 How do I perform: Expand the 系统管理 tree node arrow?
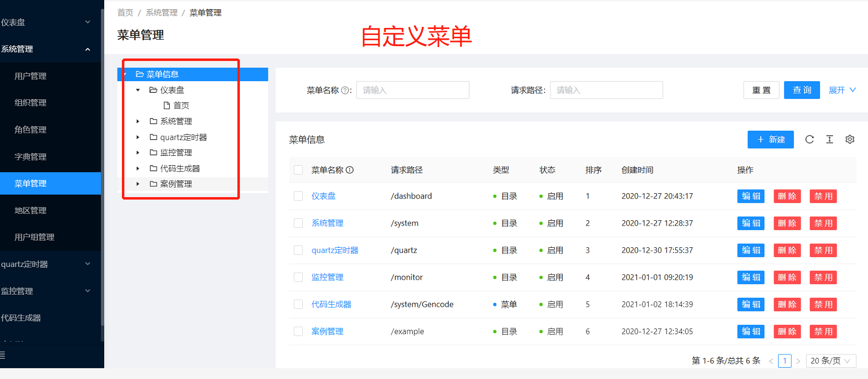138,121
